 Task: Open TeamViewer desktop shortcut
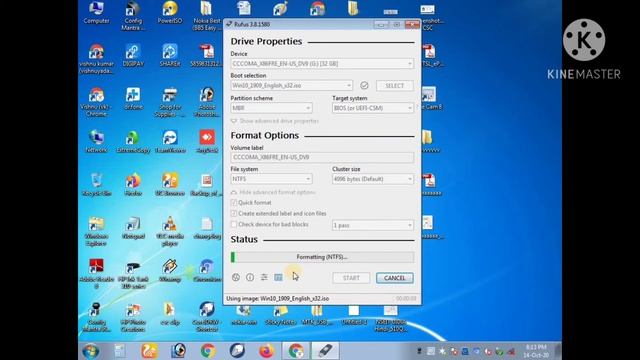[170, 142]
